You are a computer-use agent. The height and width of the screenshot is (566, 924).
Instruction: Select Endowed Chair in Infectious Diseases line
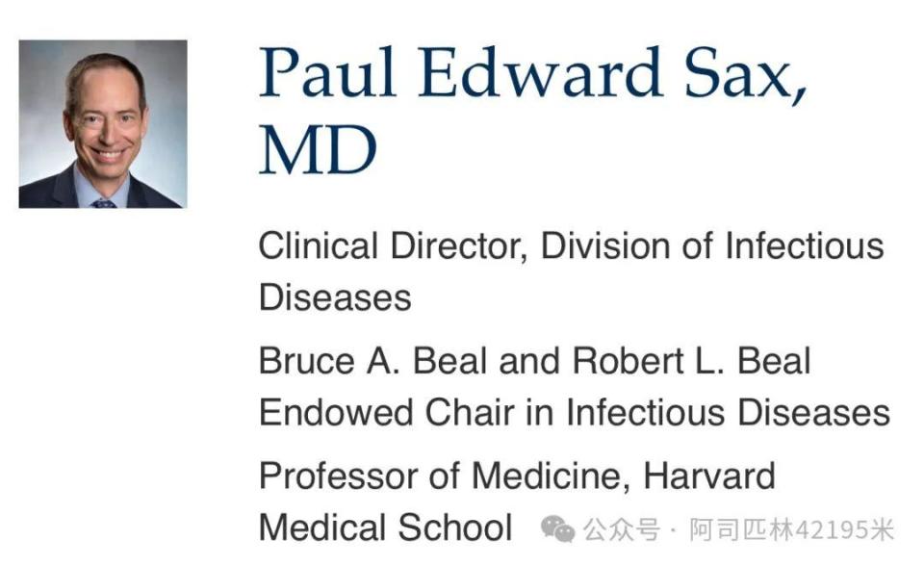tap(575, 412)
